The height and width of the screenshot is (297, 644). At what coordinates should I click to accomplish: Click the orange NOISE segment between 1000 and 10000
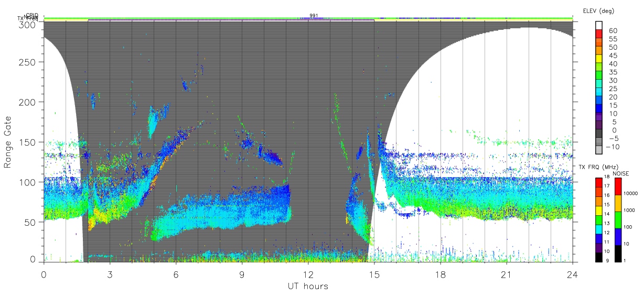[x=618, y=203]
